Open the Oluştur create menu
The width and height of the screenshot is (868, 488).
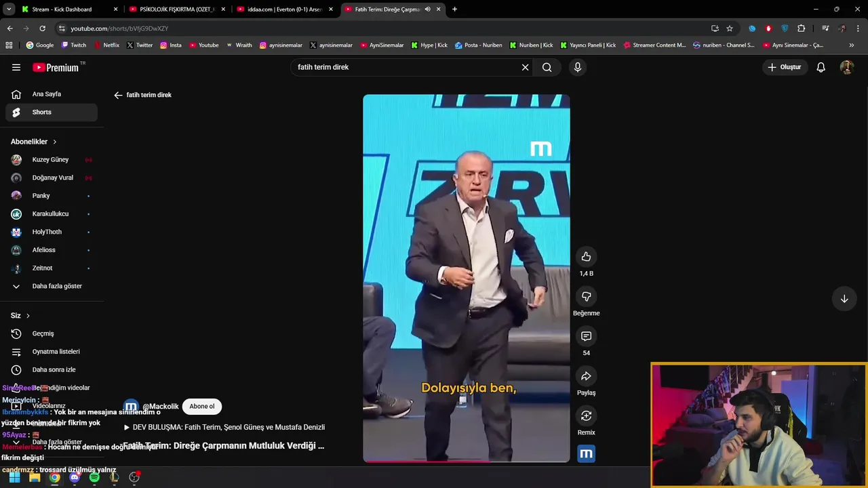784,67
